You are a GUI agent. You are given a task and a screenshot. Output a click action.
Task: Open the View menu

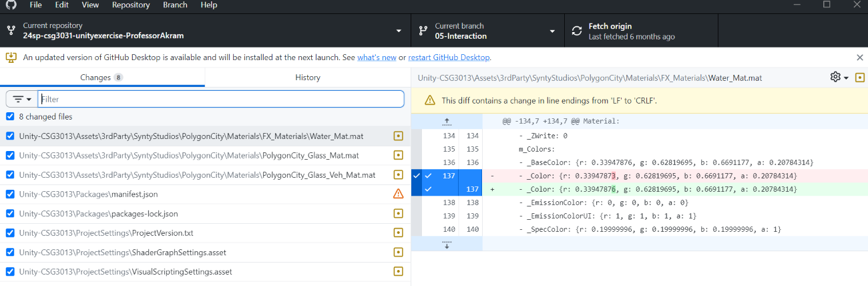pos(90,5)
